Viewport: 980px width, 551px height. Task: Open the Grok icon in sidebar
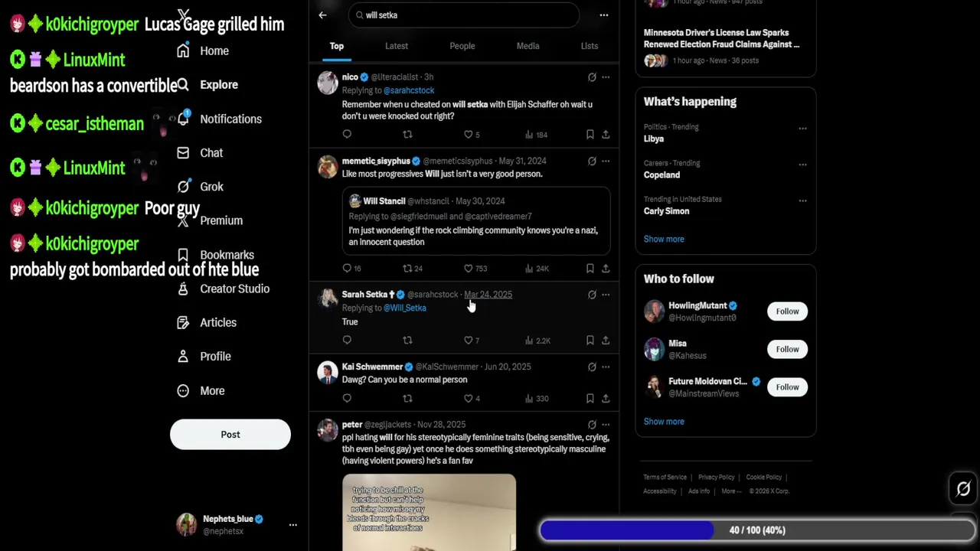[183, 187]
